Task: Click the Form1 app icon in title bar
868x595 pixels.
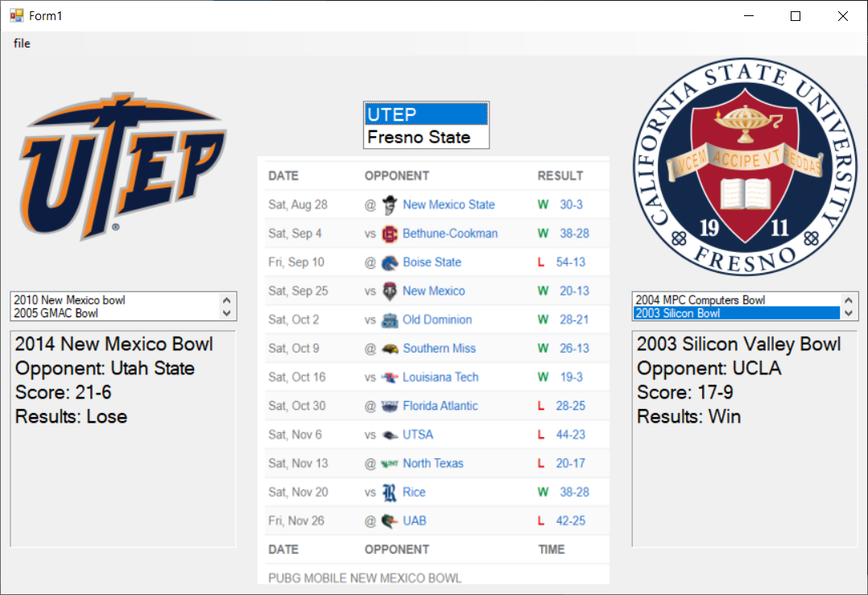Action: 17,15
